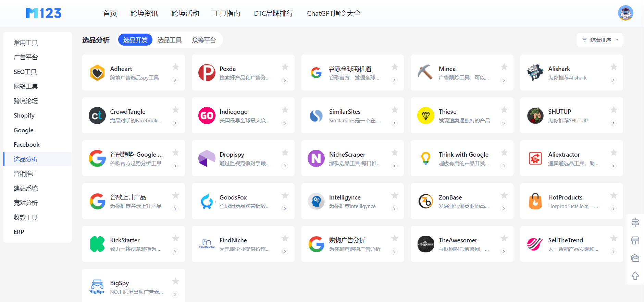Go to 首页 in top navigation
Screen dimensions: 644x302
click(110, 13)
